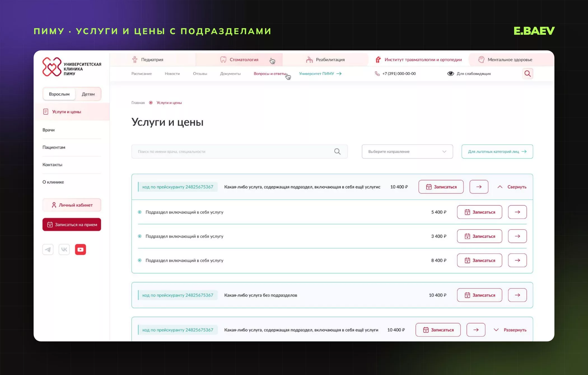The height and width of the screenshot is (375, 588).
Task: Open Контакты in the sidebar
Action: tap(52, 165)
